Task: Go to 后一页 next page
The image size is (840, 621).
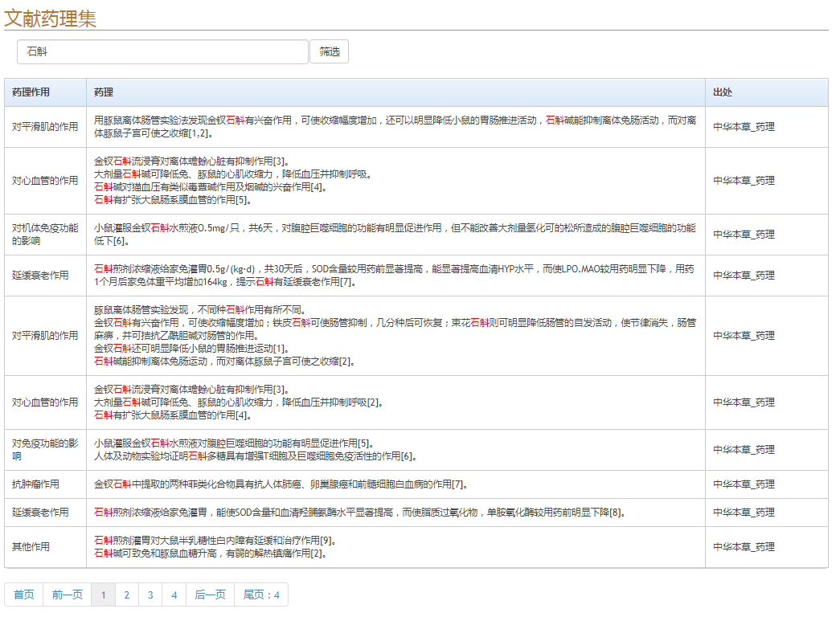Action: pyautogui.click(x=211, y=594)
